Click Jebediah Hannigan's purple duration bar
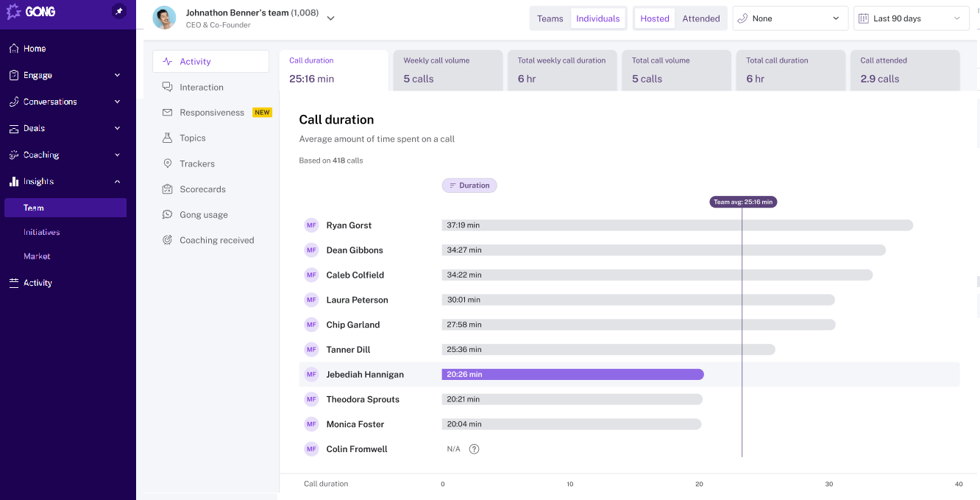980x500 pixels. (x=572, y=375)
